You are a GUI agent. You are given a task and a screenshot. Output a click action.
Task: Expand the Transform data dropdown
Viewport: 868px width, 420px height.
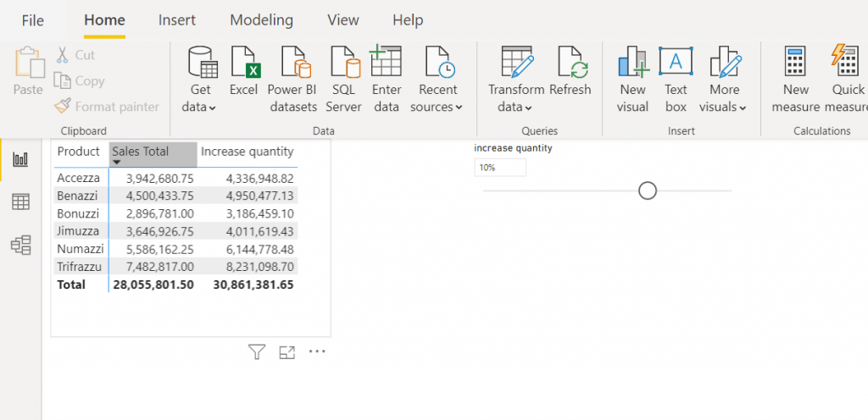(515, 108)
